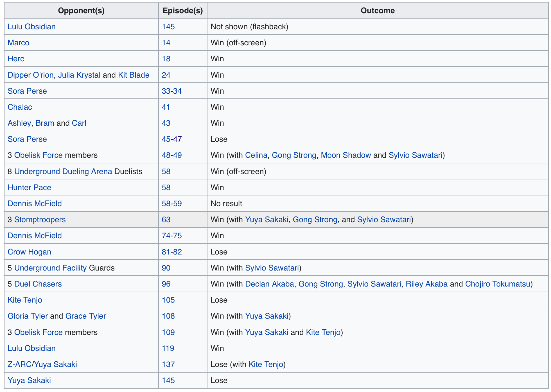This screenshot has height=392, width=551.
Task: Open Sora Perse link in the Lose row
Action: (x=27, y=139)
